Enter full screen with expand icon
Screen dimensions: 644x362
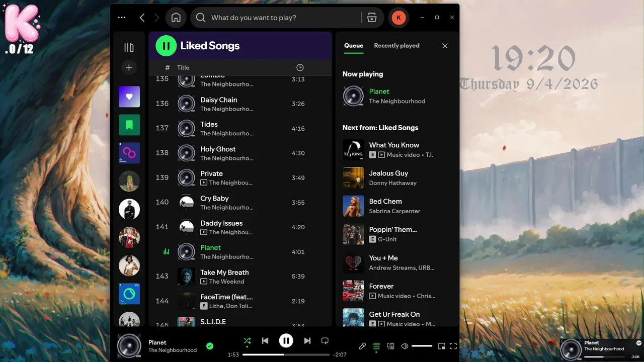453,346
